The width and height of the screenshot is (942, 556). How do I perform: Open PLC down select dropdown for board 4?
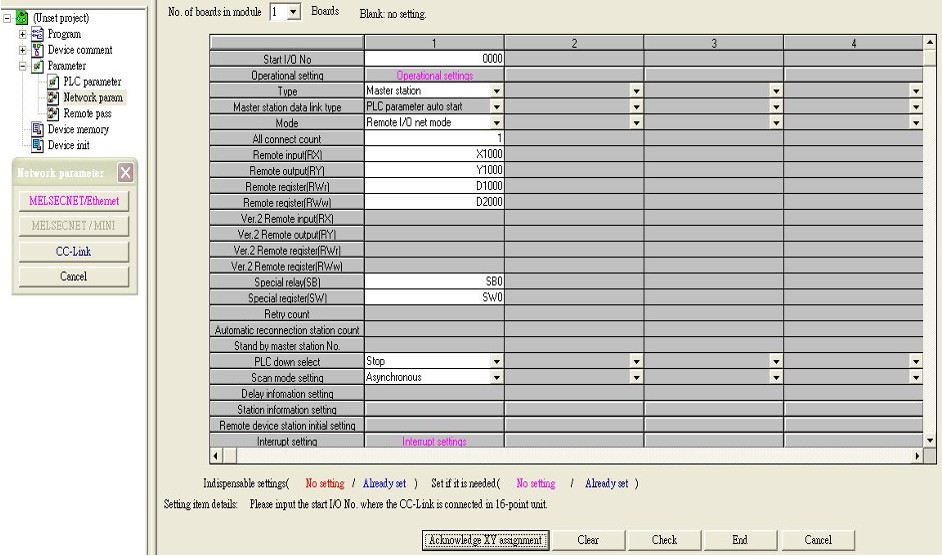[916, 361]
